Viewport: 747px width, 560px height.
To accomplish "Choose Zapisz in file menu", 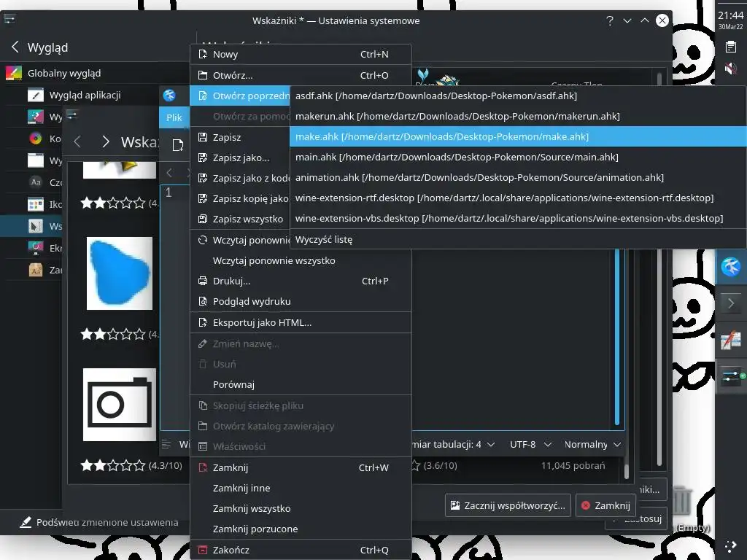I will pyautogui.click(x=240, y=137).
